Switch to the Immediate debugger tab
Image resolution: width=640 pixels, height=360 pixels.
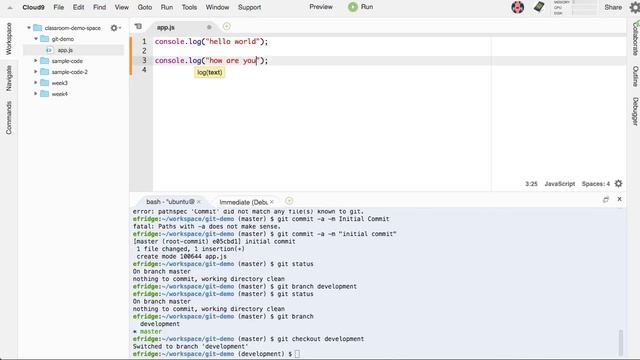(x=243, y=202)
